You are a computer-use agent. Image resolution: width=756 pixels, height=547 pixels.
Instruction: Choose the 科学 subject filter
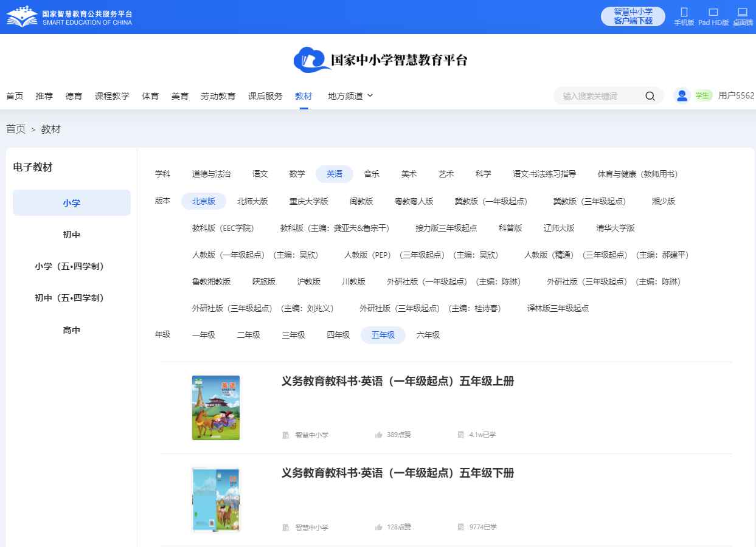[x=484, y=174]
